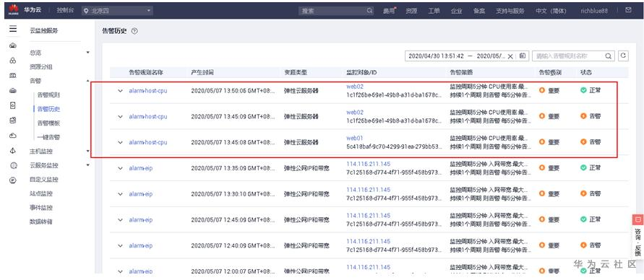Refresh the alarm history table
The width and height of the screenshot is (644, 280).
click(x=623, y=56)
